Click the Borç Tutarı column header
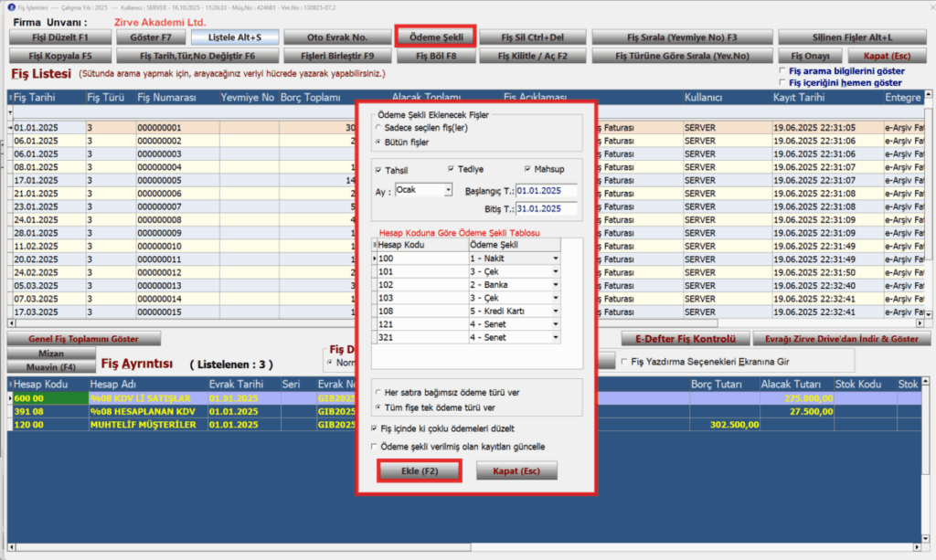 point(724,384)
